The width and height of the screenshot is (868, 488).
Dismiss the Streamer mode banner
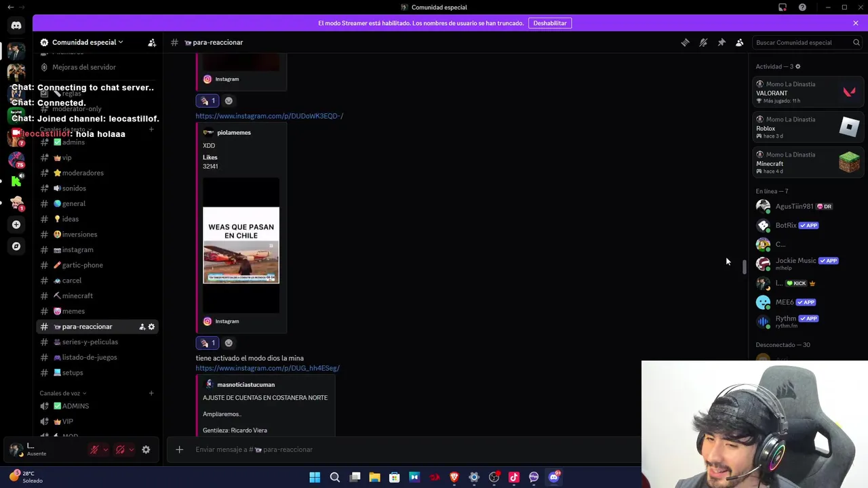tap(856, 23)
